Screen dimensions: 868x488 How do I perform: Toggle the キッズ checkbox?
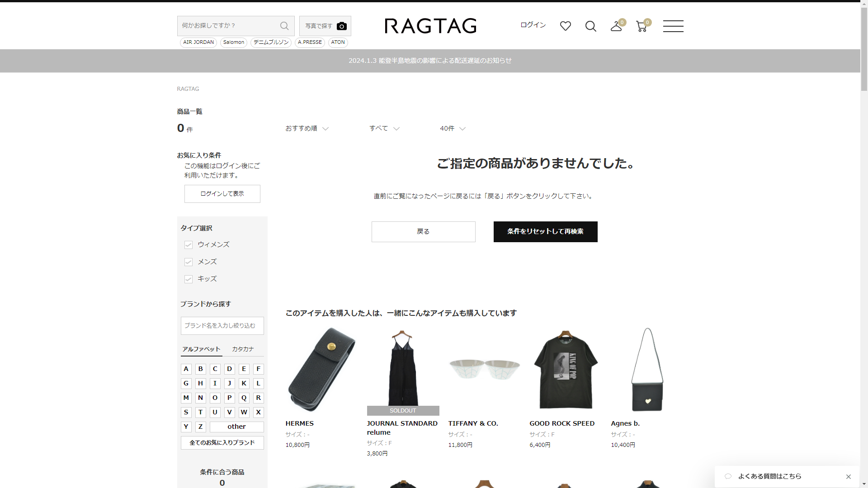tap(189, 279)
